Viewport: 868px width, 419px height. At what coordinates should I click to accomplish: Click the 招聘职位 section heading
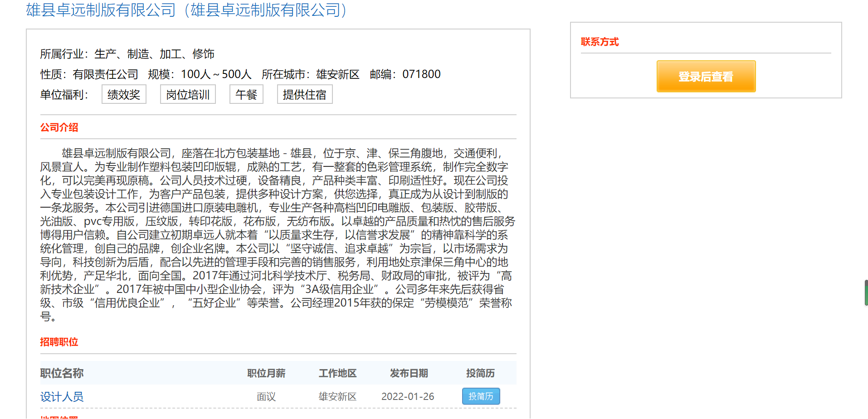point(59,342)
